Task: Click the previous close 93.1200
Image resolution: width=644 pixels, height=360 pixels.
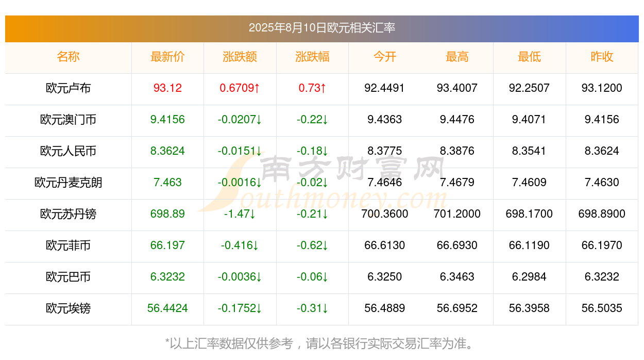Action: point(602,88)
